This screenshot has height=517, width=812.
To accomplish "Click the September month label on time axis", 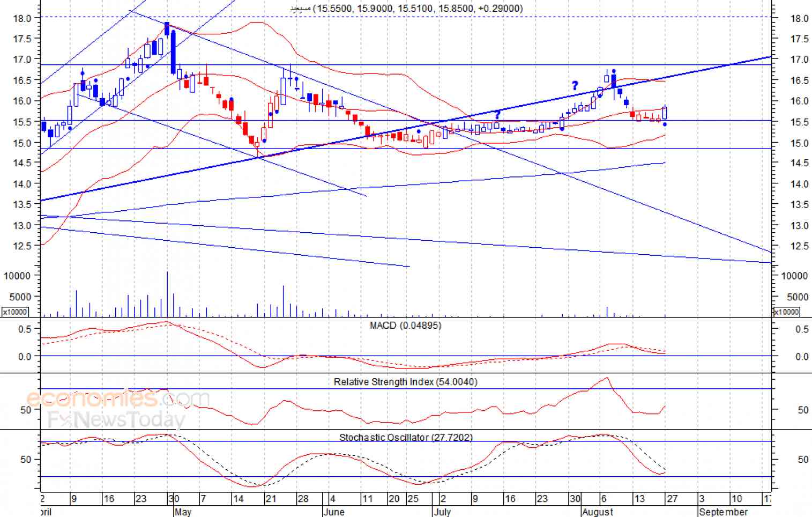I will click(x=723, y=512).
